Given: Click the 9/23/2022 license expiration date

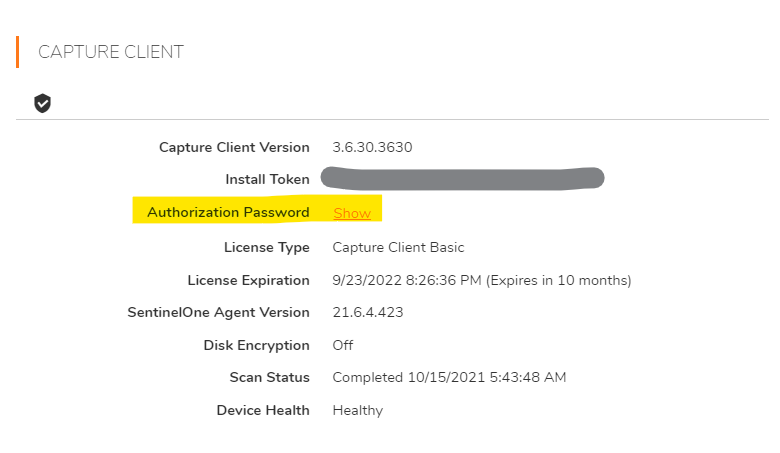Looking at the screenshot, I should tap(481, 280).
